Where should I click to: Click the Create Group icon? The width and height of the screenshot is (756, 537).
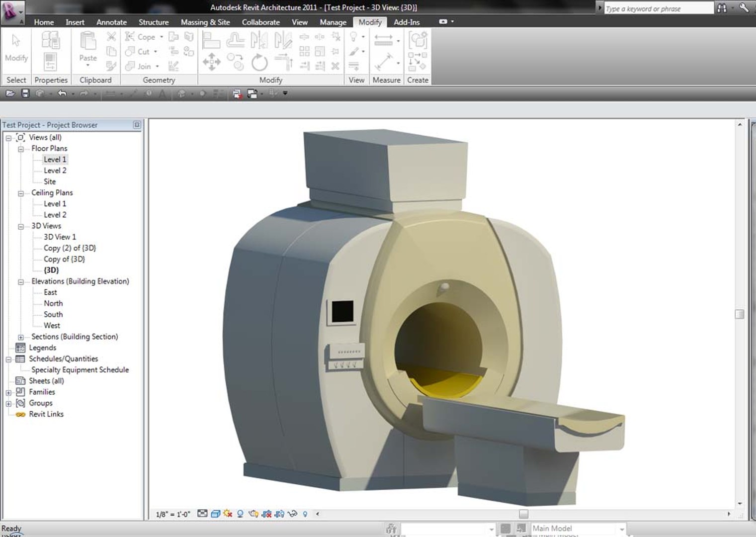point(418,40)
